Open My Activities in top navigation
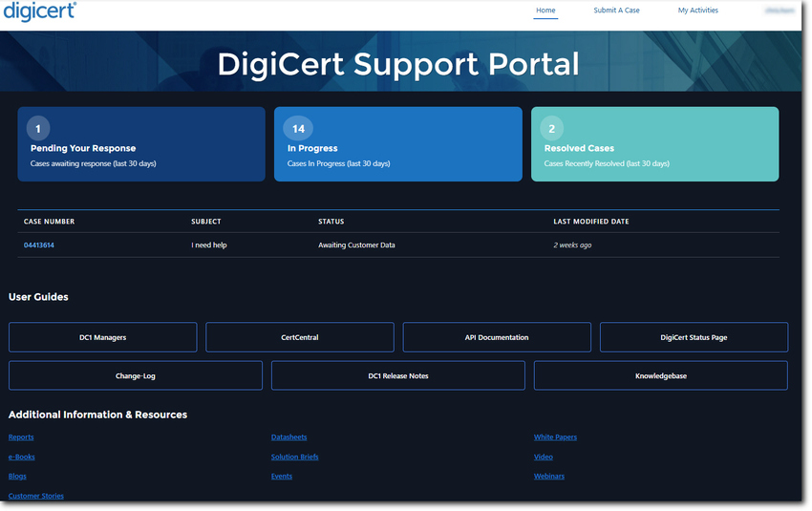 tap(697, 11)
